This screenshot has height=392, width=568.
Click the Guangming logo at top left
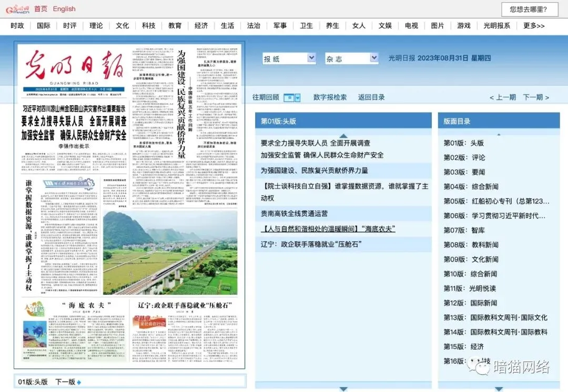pyautogui.click(x=17, y=9)
